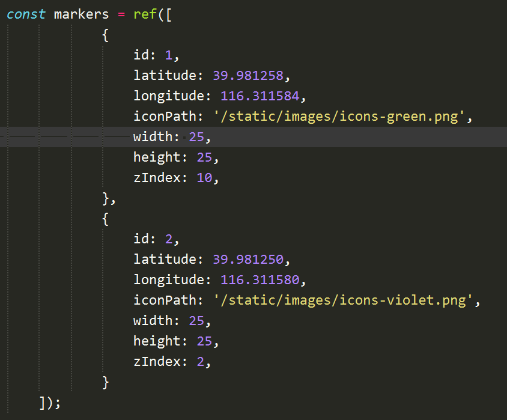Click latitude value 39.981258
The width and height of the screenshot is (507, 420).
(248, 76)
